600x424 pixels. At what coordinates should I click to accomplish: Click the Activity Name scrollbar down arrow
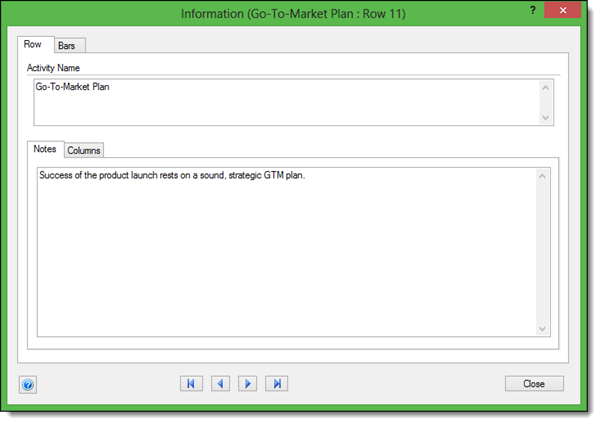coord(545,118)
